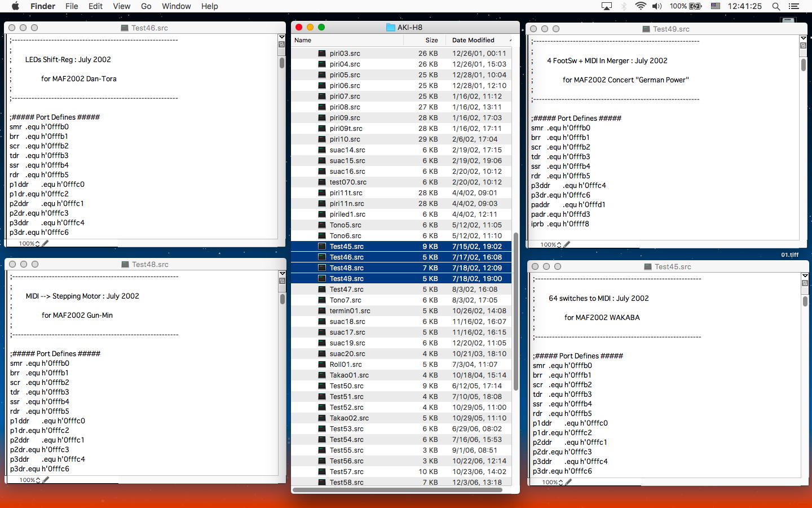Open the zoom 100% popup in Test45.src window
Viewport: 812px width, 508px height.
[x=553, y=482]
